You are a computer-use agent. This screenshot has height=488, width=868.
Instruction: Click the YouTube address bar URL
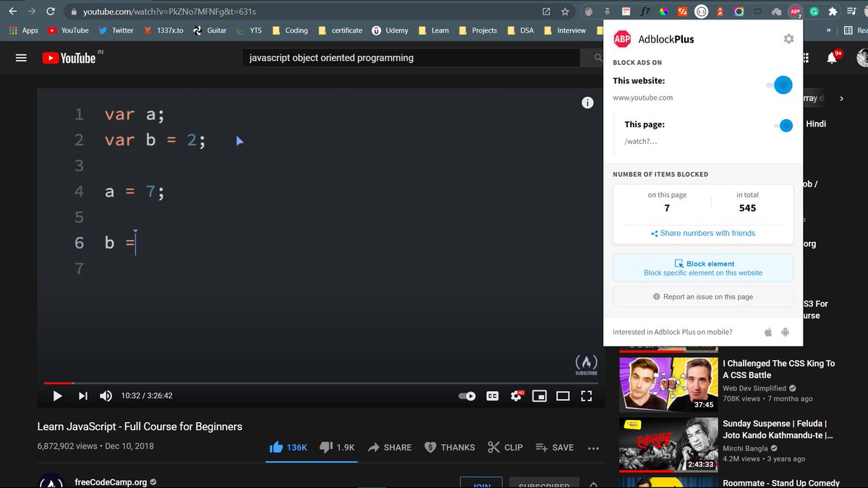click(169, 12)
